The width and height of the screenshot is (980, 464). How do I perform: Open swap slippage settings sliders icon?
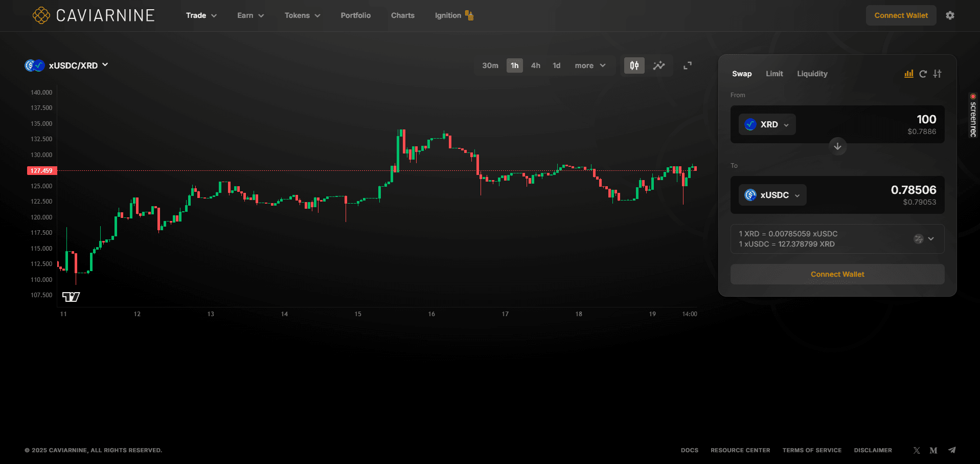point(937,74)
